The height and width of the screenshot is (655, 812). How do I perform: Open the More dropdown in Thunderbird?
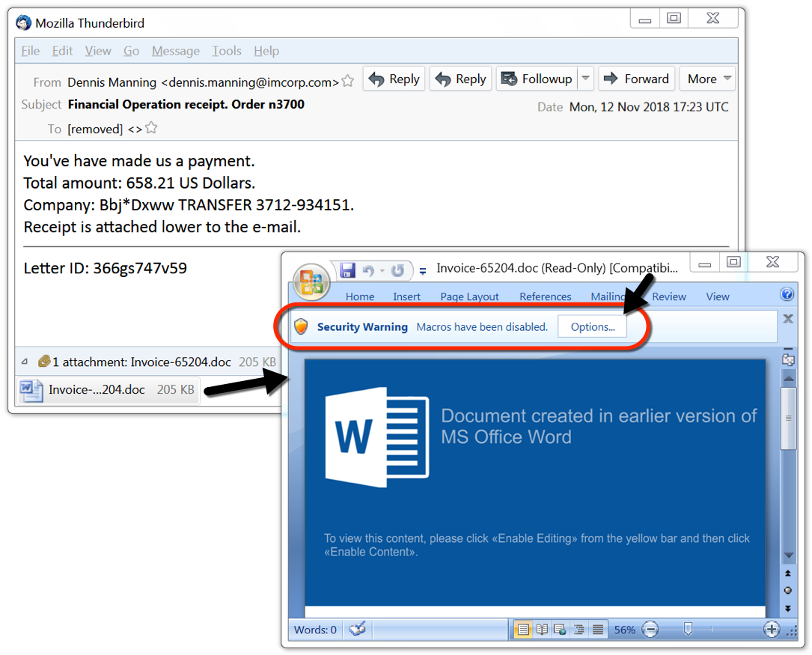pyautogui.click(x=707, y=78)
